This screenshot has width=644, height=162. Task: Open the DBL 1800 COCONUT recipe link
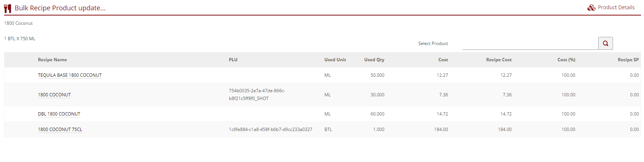click(x=59, y=114)
